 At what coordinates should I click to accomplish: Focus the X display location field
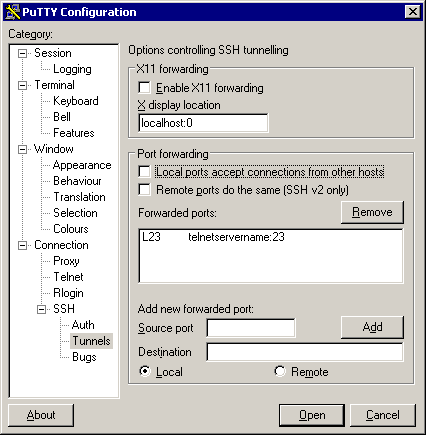coord(203,123)
